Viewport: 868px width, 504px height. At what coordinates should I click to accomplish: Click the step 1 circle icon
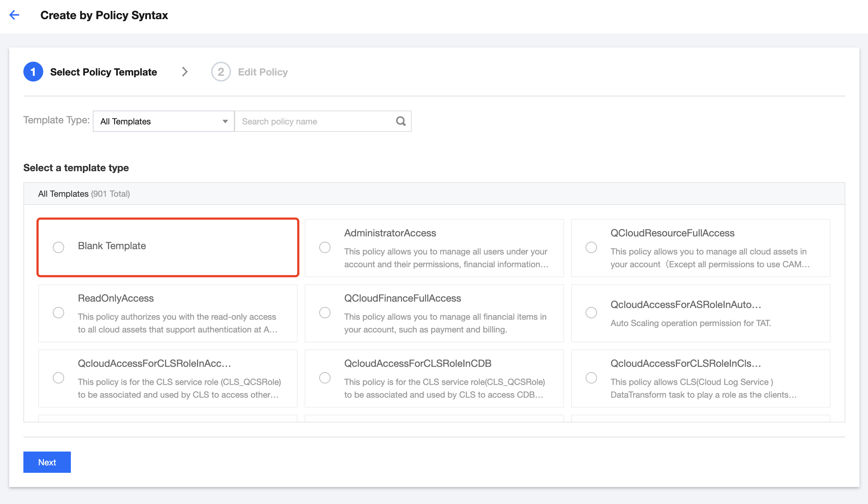coord(33,72)
